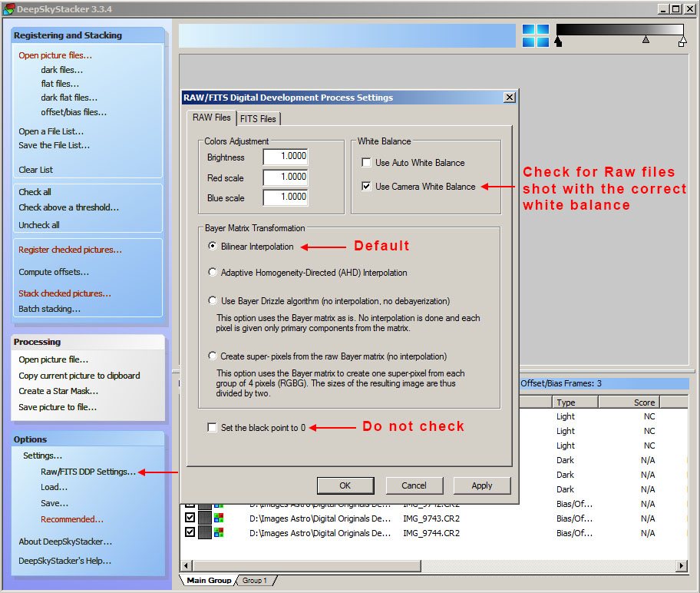Check Set the black point to 0
The height and width of the screenshot is (593, 700).
[x=212, y=428]
